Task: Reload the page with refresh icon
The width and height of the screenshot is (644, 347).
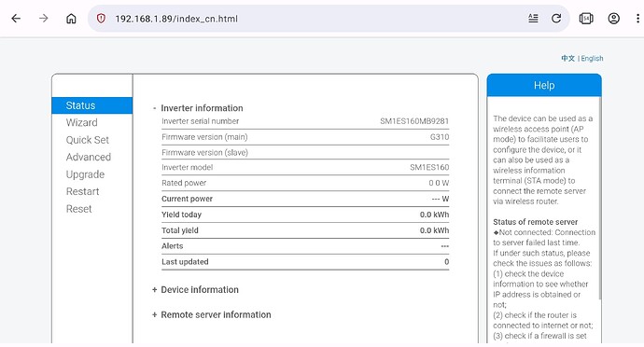Action: click(556, 19)
